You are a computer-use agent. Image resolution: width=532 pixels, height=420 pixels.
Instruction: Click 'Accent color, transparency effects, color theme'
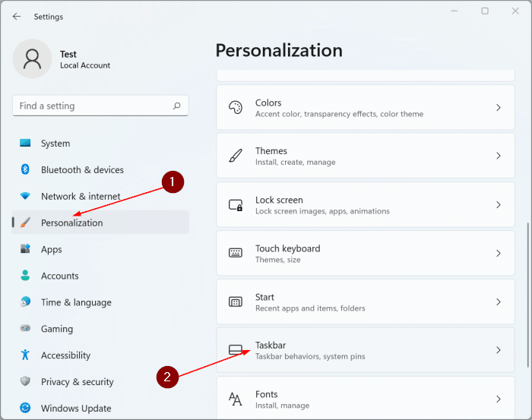click(339, 114)
